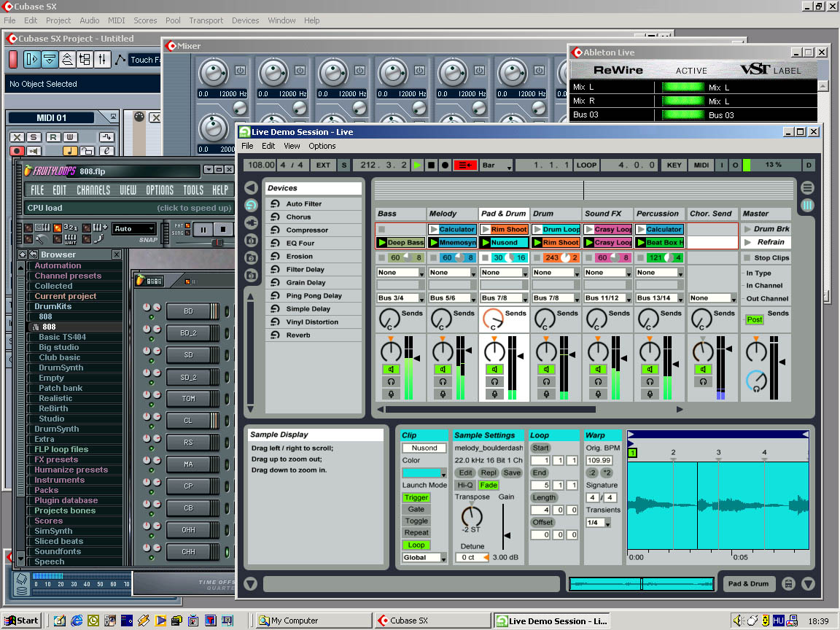Toggle LOOP switch in Live transport
This screenshot has height=630, width=840.
(586, 165)
